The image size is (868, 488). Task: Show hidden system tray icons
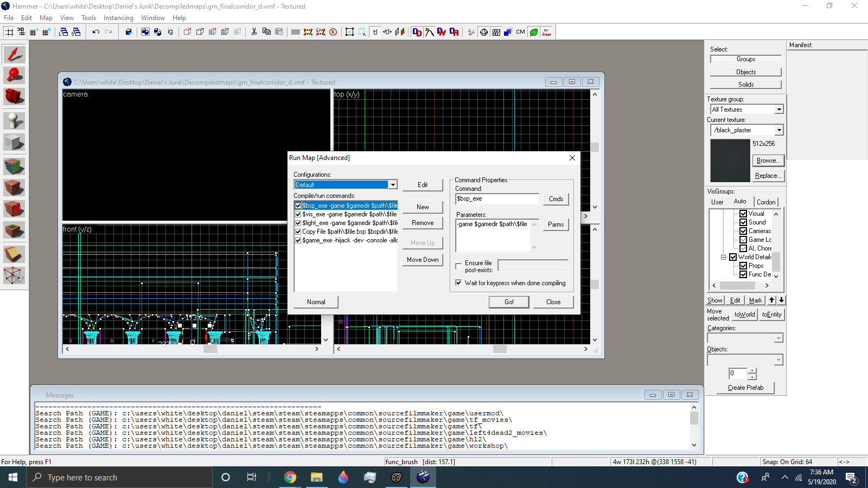(x=784, y=477)
